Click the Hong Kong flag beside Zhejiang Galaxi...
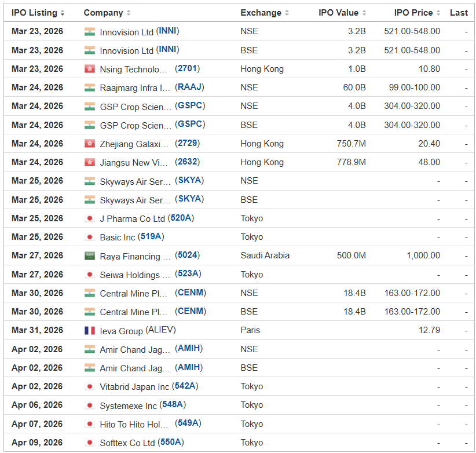Viewport: 476px width, 453px height. click(90, 144)
